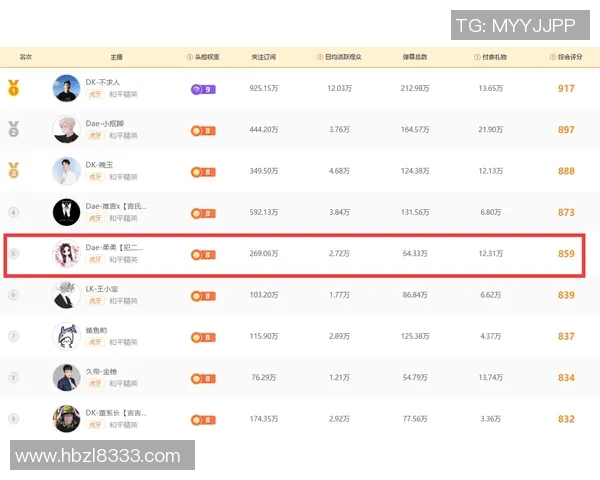Open the avatar in the red highlighted row
The height and width of the screenshot is (480, 600).
coord(66,254)
